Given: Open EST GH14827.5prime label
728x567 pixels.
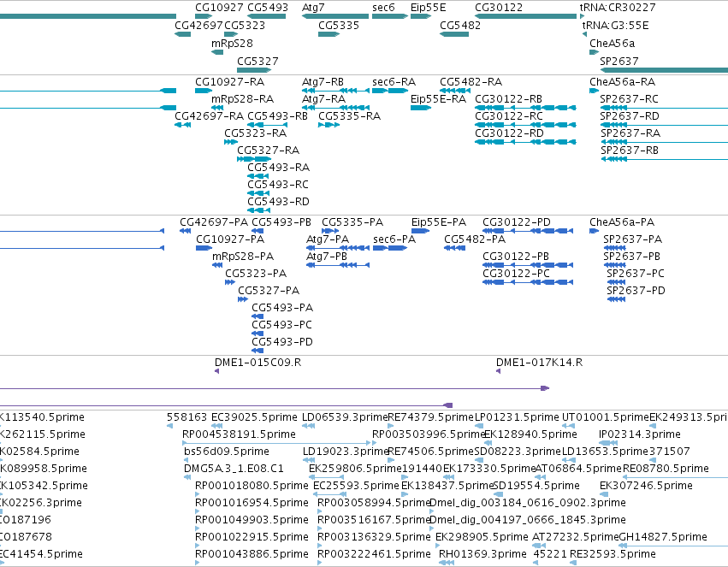Looking at the screenshot, I should pos(663,537).
